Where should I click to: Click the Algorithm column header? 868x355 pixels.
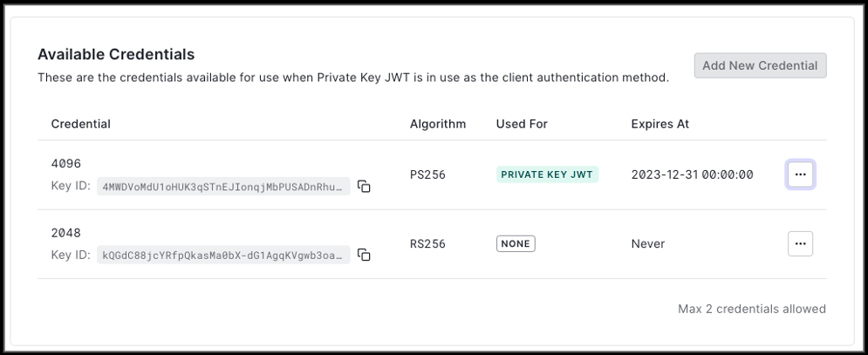pyautogui.click(x=438, y=124)
